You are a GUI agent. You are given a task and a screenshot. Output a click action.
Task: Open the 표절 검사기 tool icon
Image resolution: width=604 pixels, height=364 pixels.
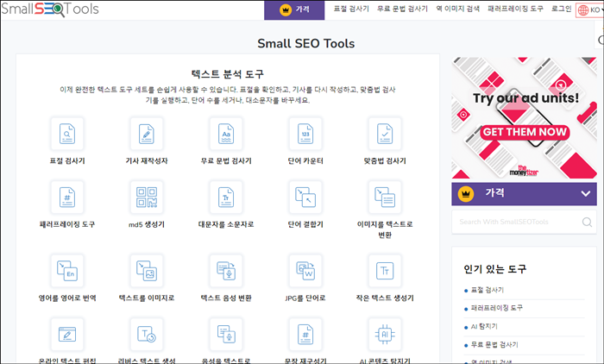click(x=67, y=134)
